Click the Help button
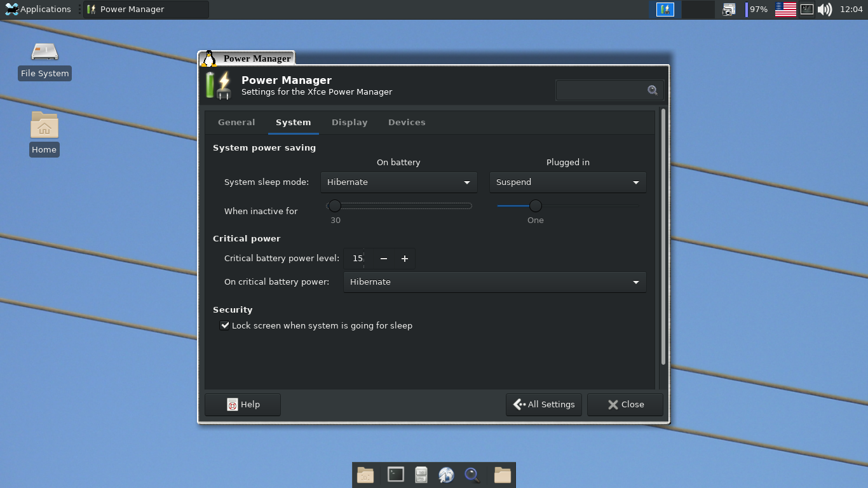Image resolution: width=868 pixels, height=488 pixels. click(243, 405)
